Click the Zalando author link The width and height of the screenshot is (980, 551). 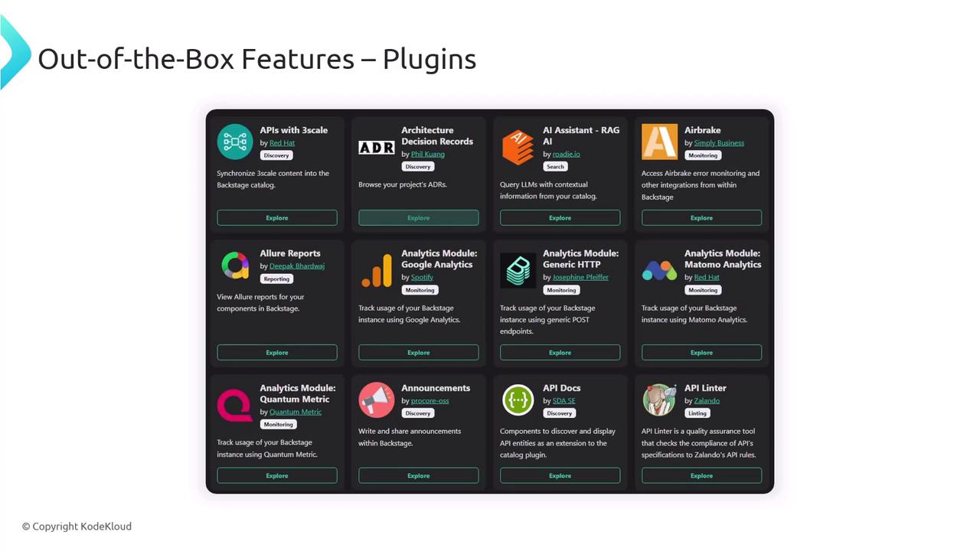(x=707, y=401)
